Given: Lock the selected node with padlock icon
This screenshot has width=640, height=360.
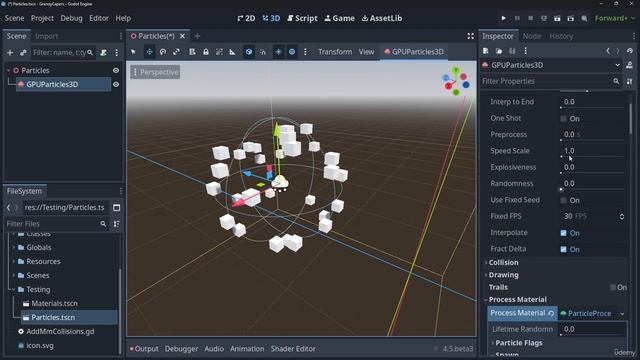Looking at the screenshot, I should pos(206,52).
